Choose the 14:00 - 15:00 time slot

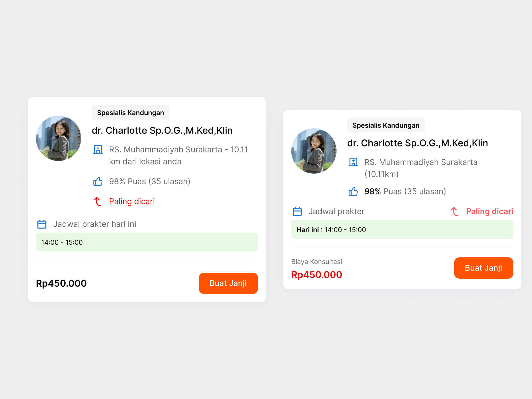coord(147,242)
